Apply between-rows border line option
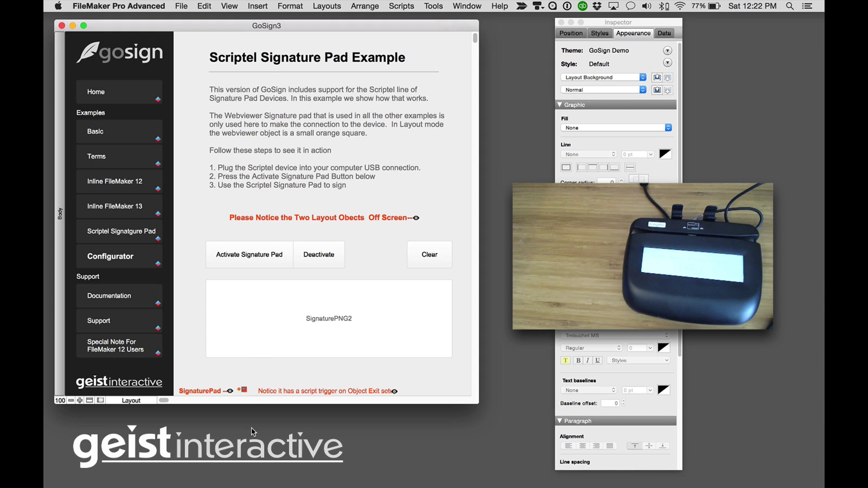 pos(630,167)
